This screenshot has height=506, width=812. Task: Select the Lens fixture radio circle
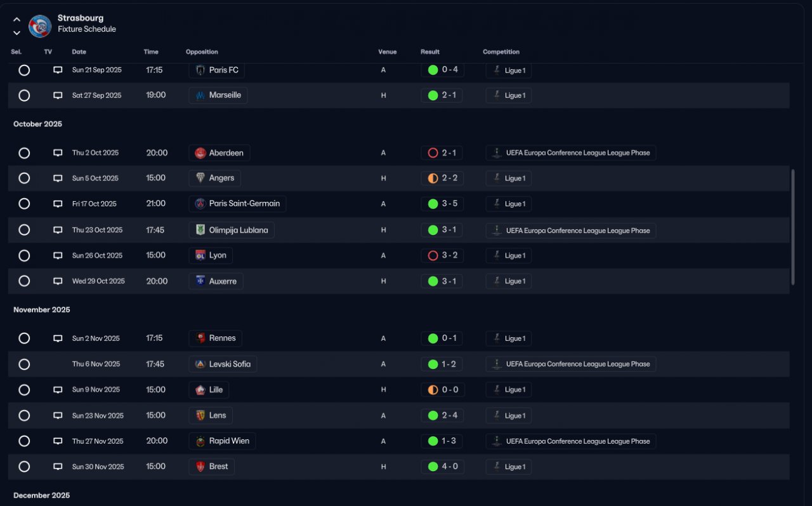(24, 416)
